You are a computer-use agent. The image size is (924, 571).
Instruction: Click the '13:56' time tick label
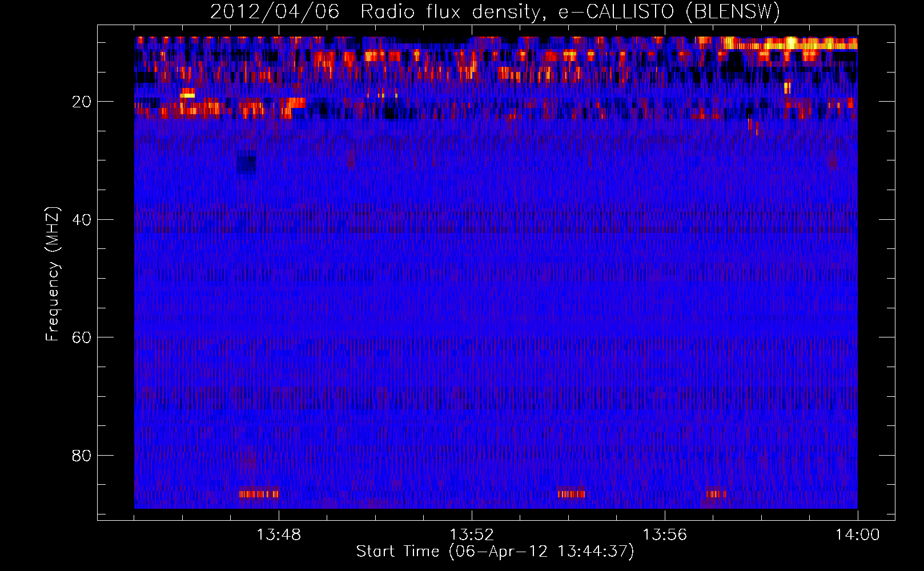pyautogui.click(x=665, y=535)
